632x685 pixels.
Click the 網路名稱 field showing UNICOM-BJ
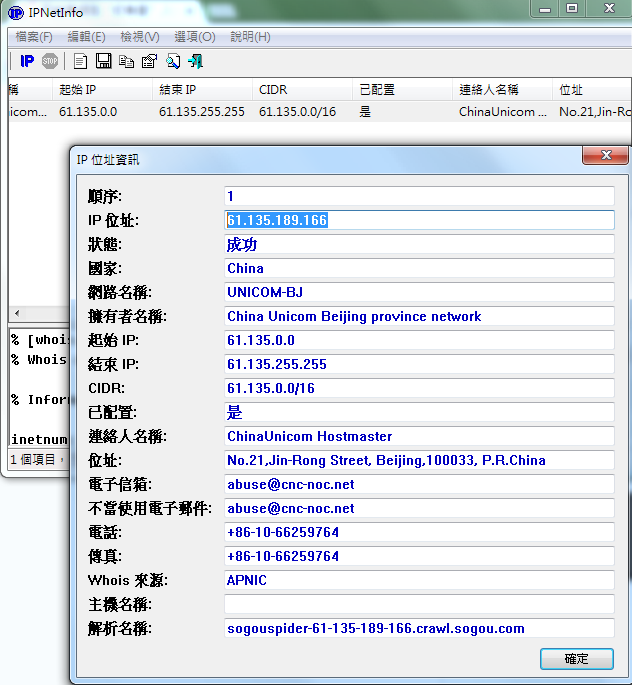(x=419, y=292)
